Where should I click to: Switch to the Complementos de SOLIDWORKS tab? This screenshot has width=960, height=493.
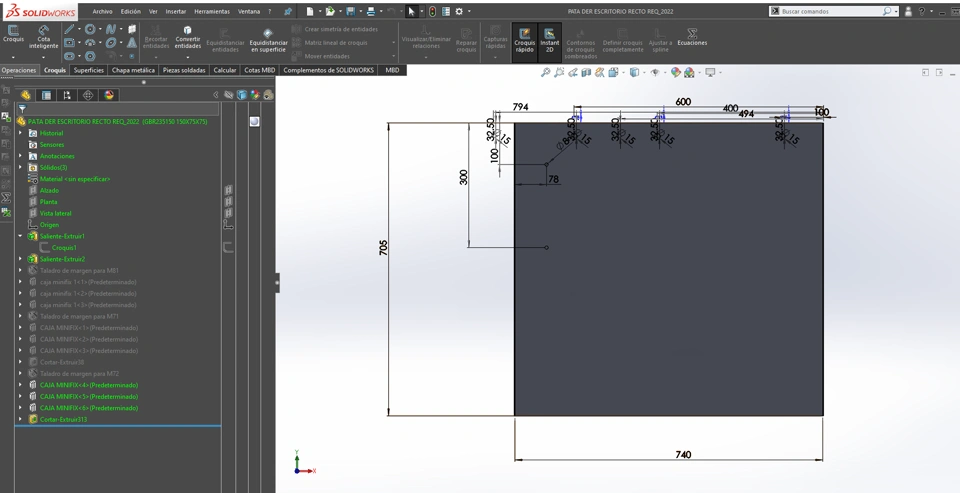tap(329, 70)
